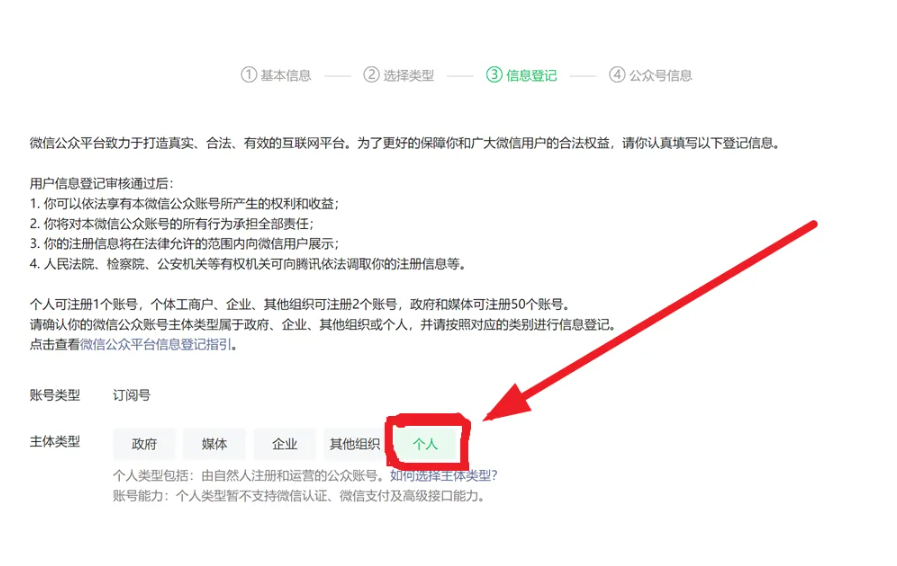Go to step 3 信息登记
The width and height of the screenshot is (897, 566).
click(x=521, y=75)
